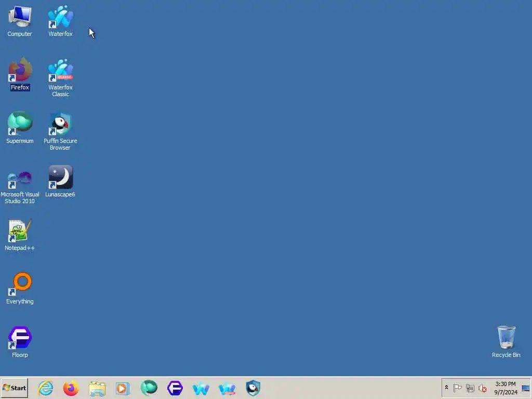Open the Start menu
This screenshot has height=399, width=532.
[14, 388]
